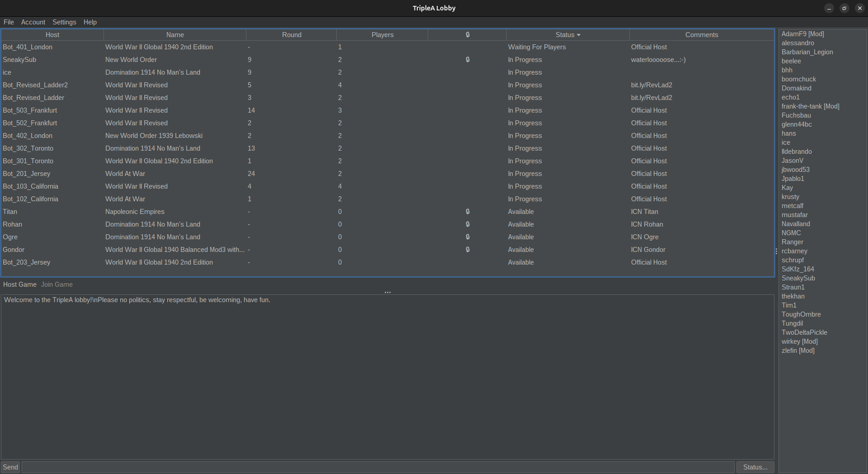Click New World Order 1939 Lebowski name
868x474 pixels.
coord(154,136)
